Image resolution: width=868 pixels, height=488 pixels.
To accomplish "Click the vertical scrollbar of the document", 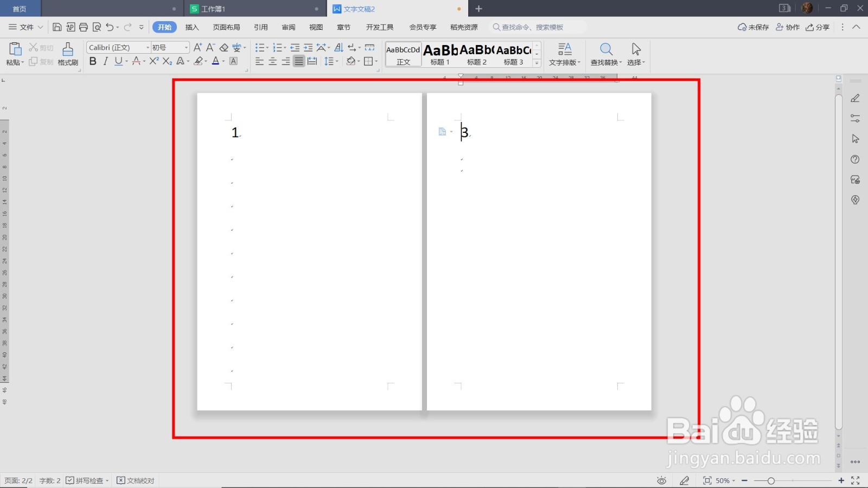I will click(x=839, y=261).
